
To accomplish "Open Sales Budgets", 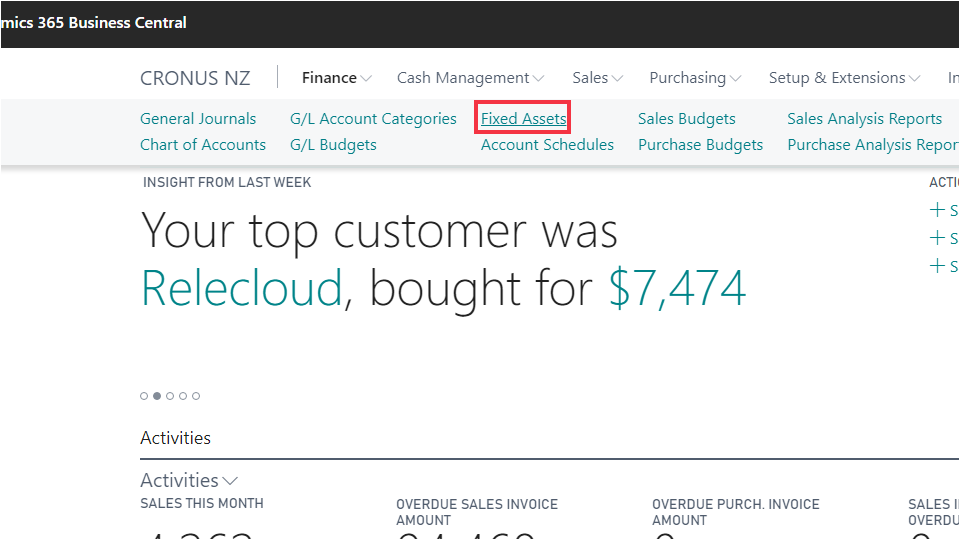I will 686,118.
